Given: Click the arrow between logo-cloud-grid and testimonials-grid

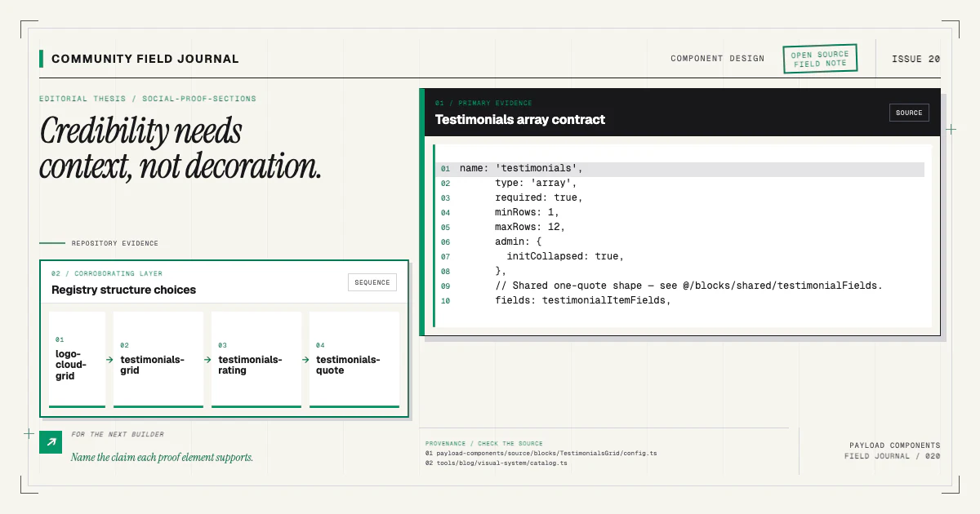Looking at the screenshot, I should click(109, 359).
